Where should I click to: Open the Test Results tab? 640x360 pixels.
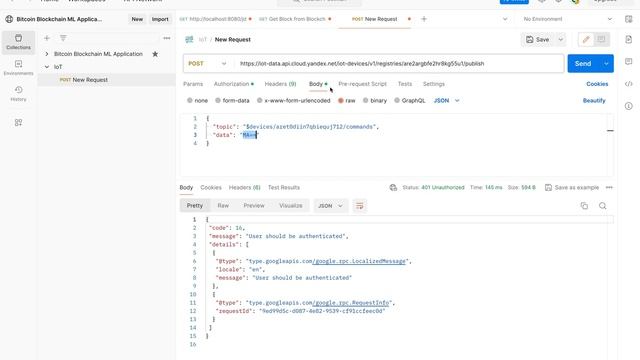[x=284, y=187]
